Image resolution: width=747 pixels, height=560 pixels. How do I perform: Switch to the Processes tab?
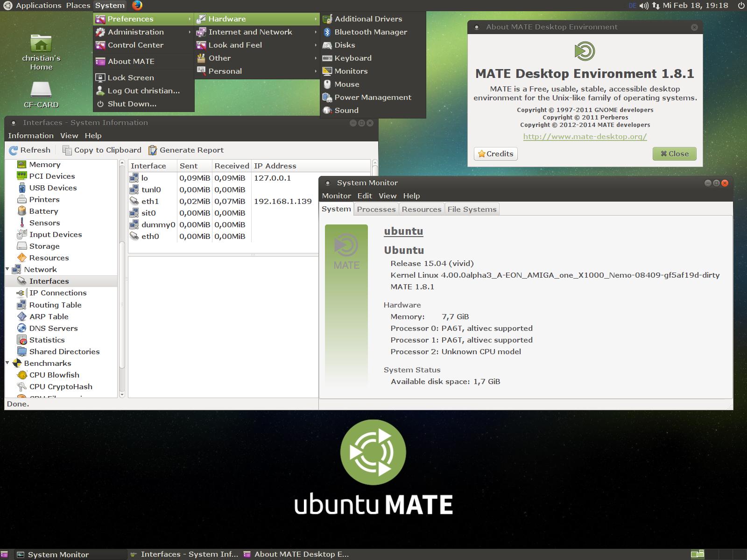(376, 209)
